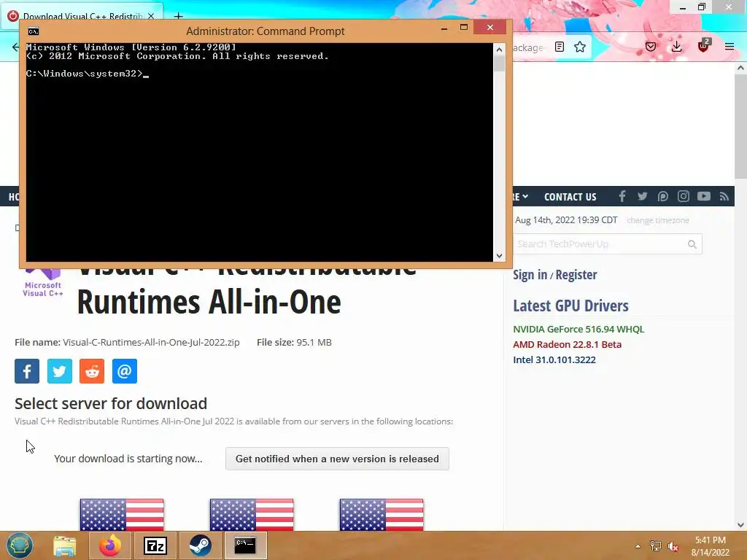
Task: Click Get notified when a new version is released
Action: [337, 459]
